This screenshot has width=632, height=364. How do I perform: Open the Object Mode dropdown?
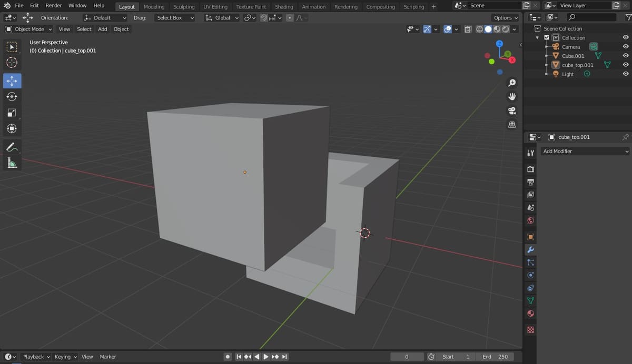coord(28,29)
